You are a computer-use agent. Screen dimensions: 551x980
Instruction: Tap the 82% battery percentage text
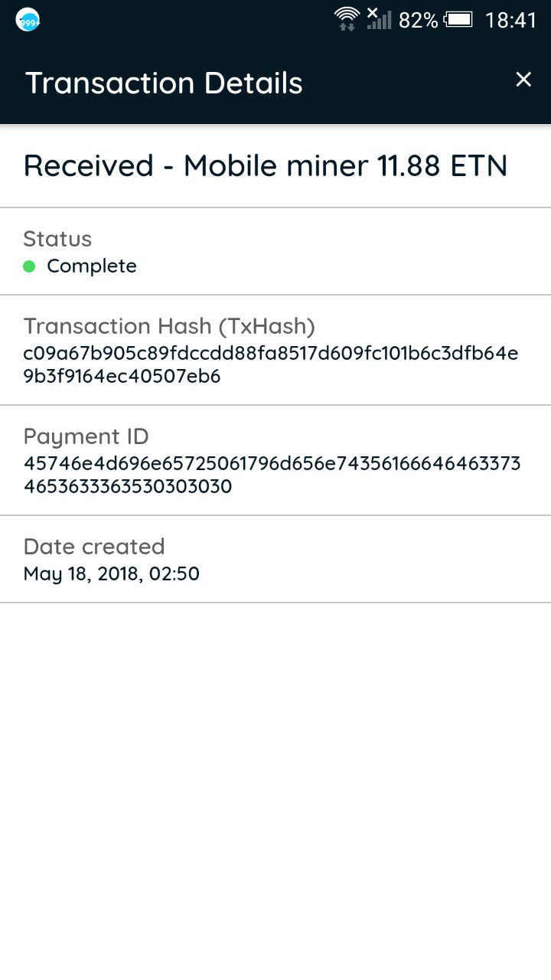tap(418, 20)
